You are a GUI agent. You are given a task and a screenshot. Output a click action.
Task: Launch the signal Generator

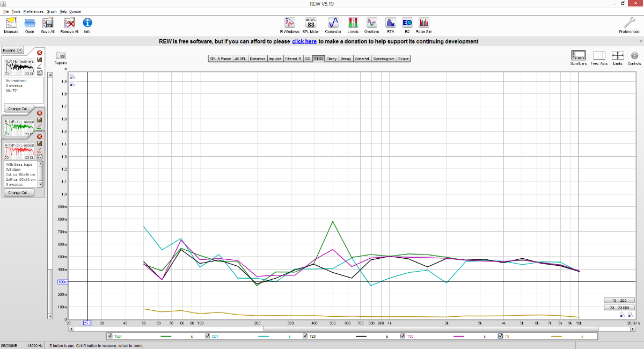[333, 25]
